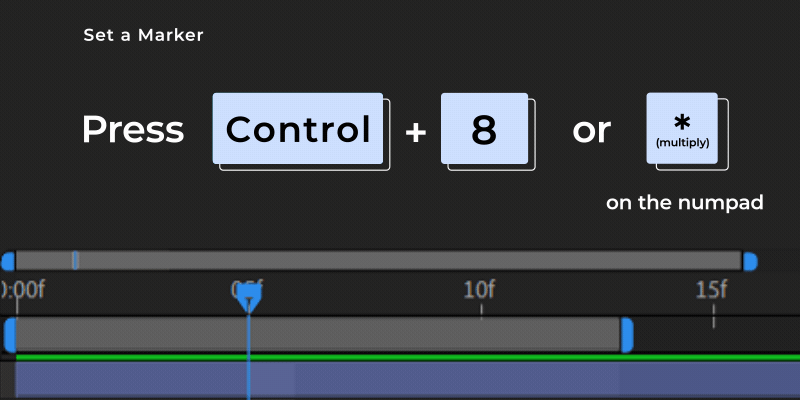Select the purple layer bar
The image size is (800, 400).
pyautogui.click(x=408, y=380)
